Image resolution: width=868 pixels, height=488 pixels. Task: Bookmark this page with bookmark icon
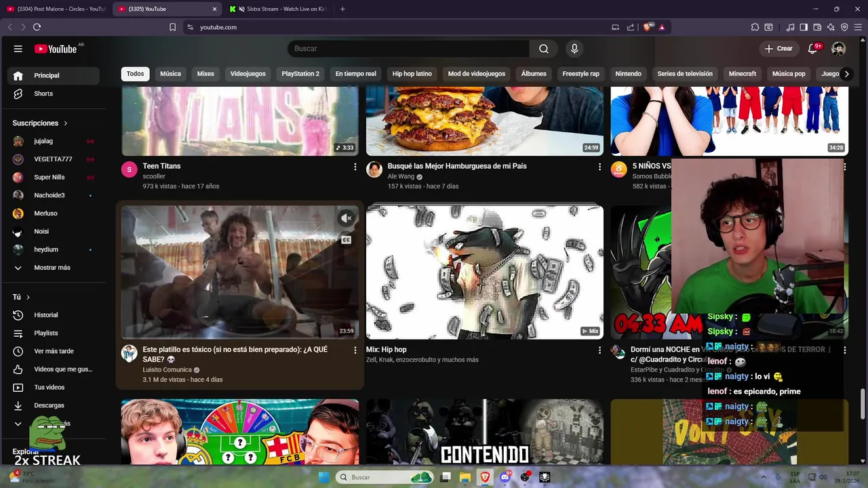click(x=172, y=27)
